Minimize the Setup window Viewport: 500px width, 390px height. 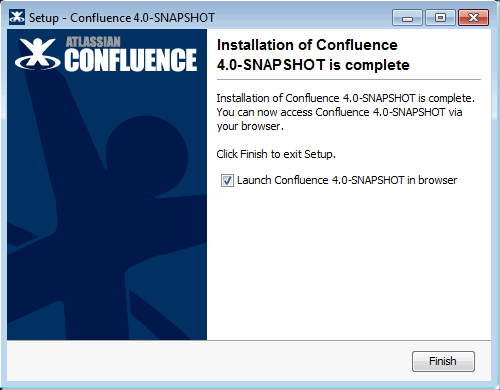tap(407, 17)
